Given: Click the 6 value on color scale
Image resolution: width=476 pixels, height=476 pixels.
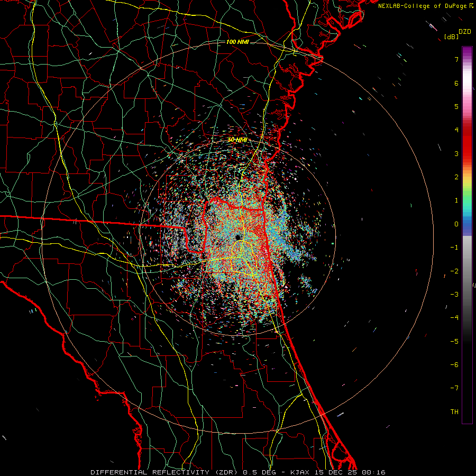Looking at the screenshot, I should (456, 83).
